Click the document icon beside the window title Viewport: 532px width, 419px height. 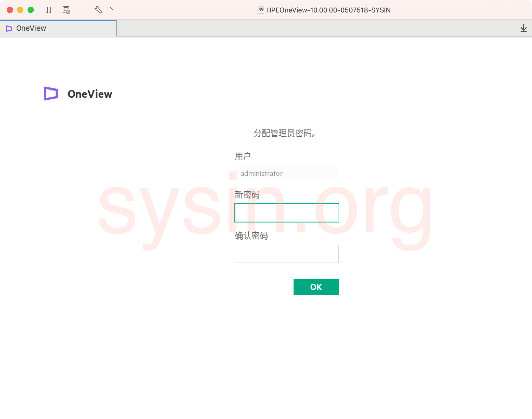[x=261, y=10]
